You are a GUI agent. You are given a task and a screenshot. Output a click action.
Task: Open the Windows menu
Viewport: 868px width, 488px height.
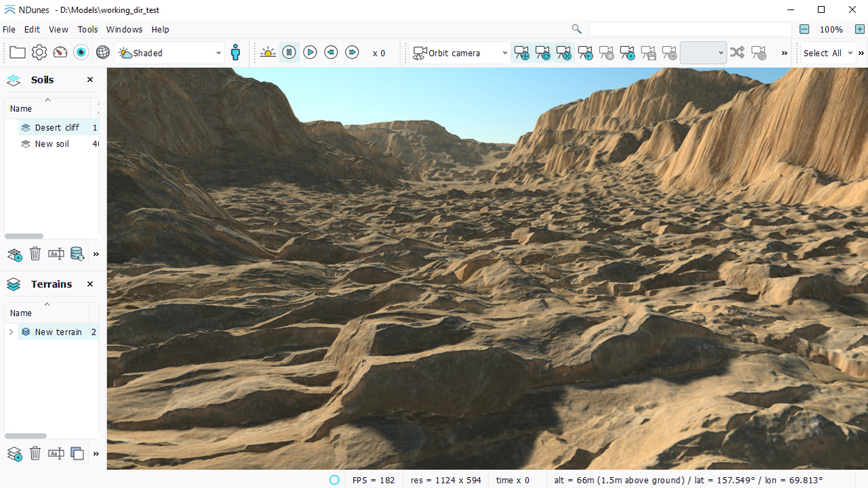point(124,30)
